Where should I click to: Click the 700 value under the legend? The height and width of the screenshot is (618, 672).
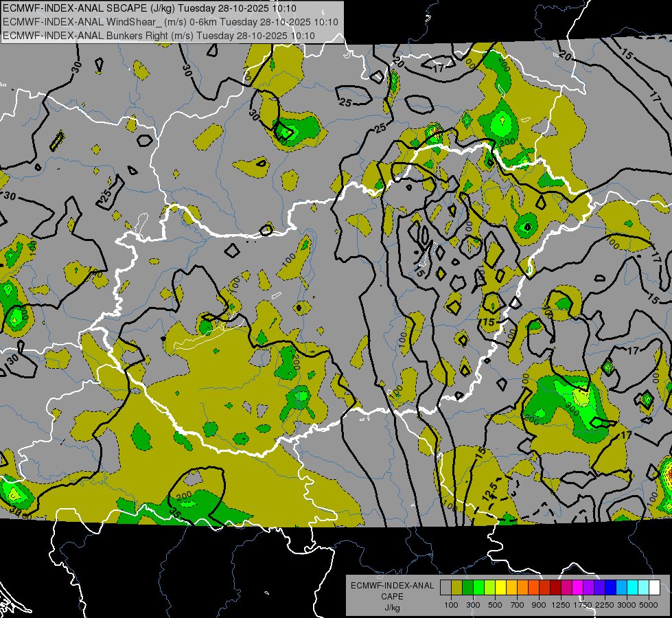pyautogui.click(x=517, y=605)
